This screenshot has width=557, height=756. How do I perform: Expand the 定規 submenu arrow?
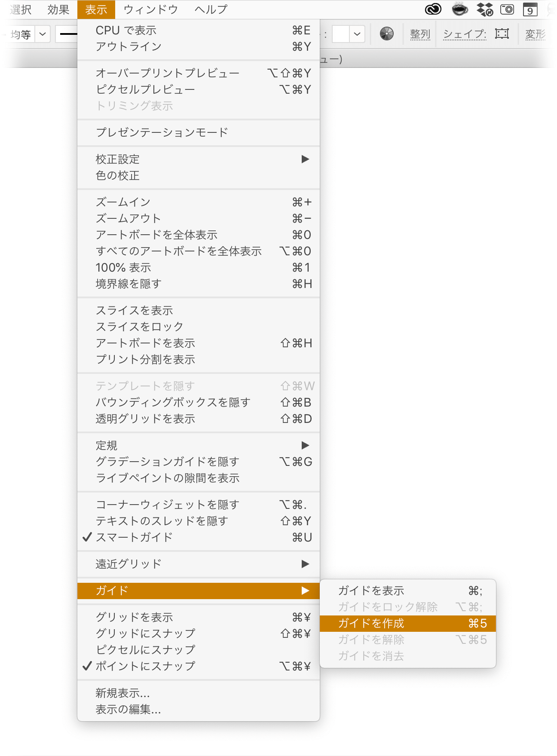click(305, 445)
